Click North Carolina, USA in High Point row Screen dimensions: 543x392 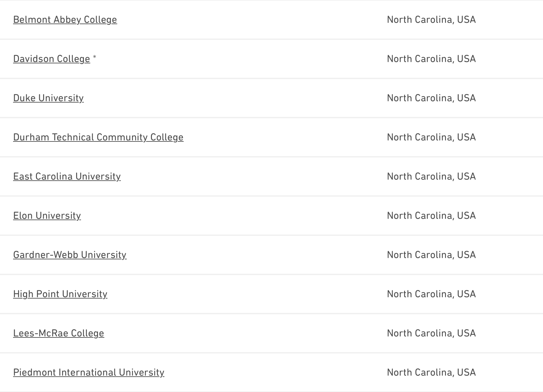tap(431, 294)
